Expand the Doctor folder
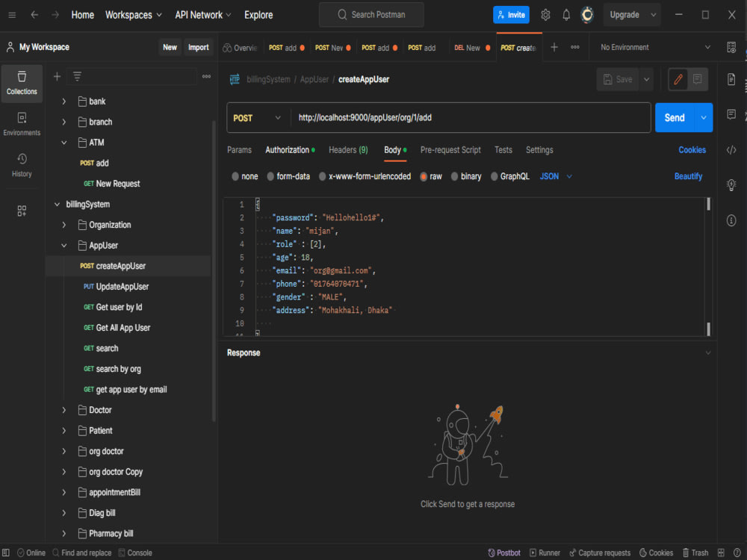747x560 pixels. [x=63, y=410]
